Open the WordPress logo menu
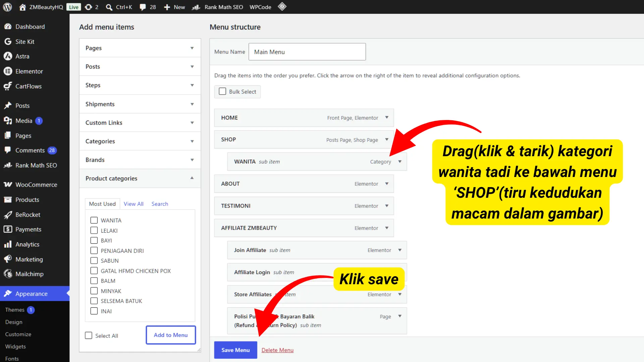The height and width of the screenshot is (362, 644). coord(7,7)
